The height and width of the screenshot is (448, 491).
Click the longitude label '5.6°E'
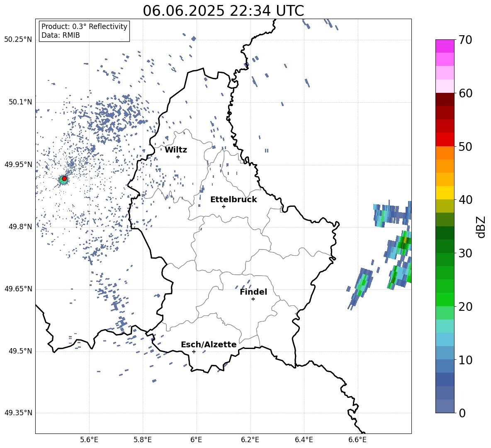point(89,440)
